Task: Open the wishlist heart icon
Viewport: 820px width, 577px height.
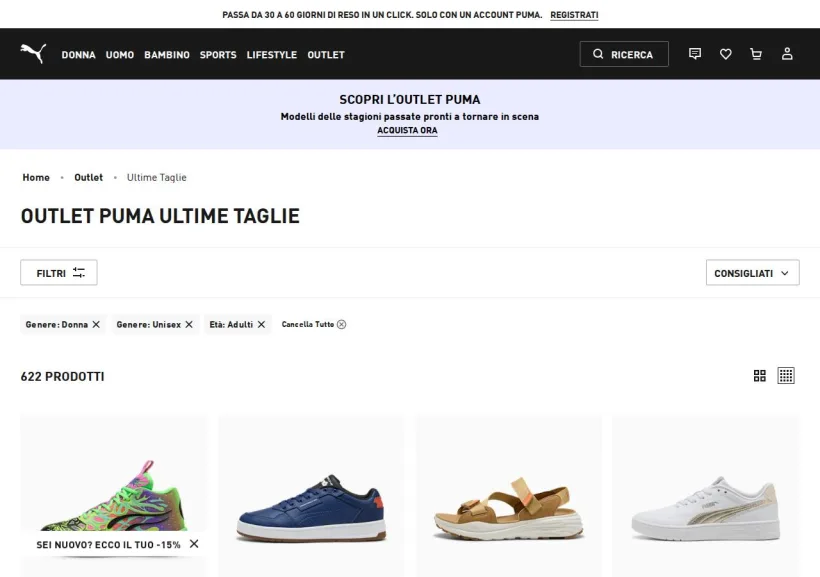Action: (725, 54)
